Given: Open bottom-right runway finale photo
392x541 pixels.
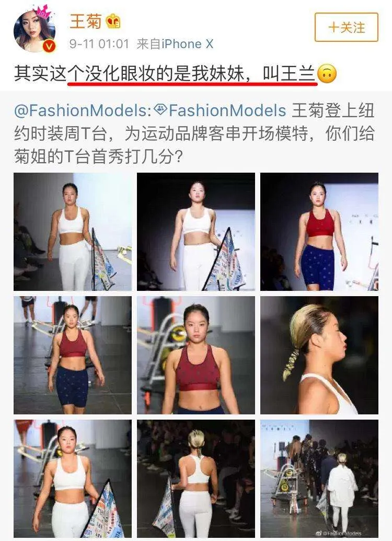Looking at the screenshot, I should coord(319,479).
